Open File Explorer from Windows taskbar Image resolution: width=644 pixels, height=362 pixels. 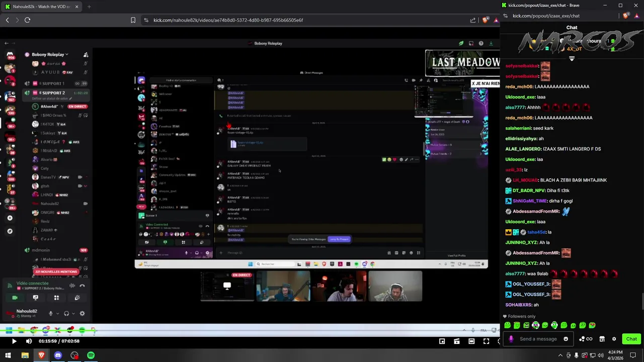tap(25, 355)
